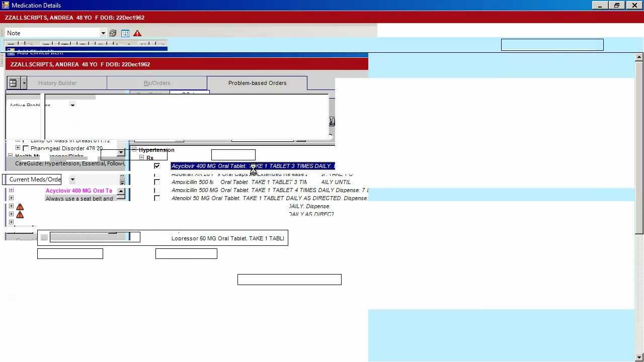Click the Rx label under Hypertension
Screen dimensions: 644x362
click(150, 158)
